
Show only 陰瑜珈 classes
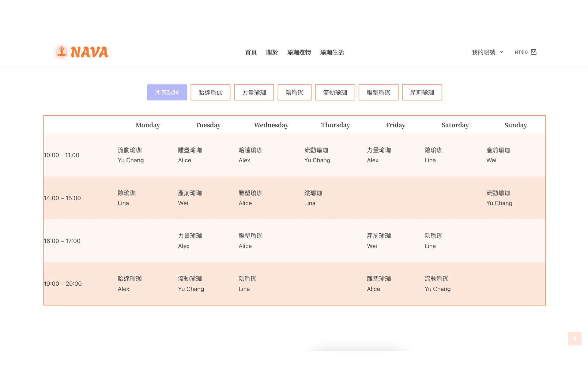pyautogui.click(x=294, y=92)
